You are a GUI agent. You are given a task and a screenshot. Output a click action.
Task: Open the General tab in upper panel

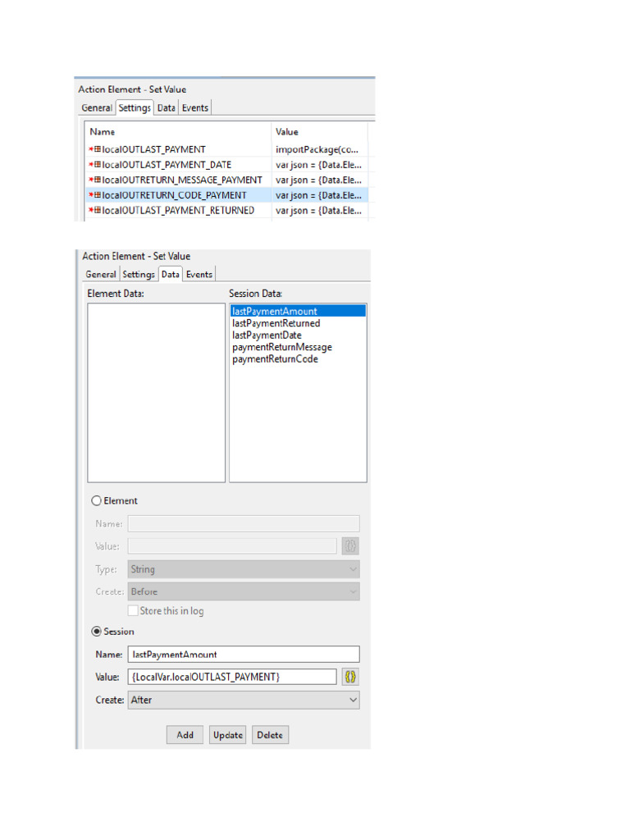[97, 107]
